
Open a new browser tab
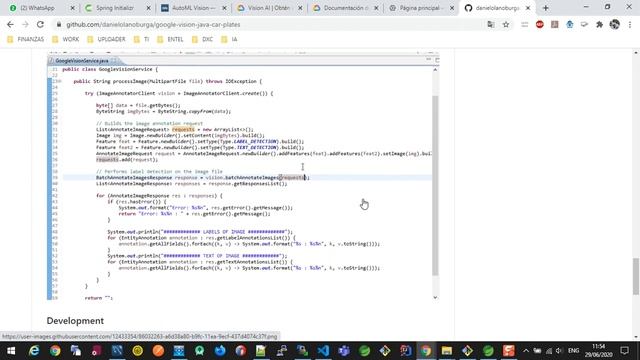pos(546,8)
